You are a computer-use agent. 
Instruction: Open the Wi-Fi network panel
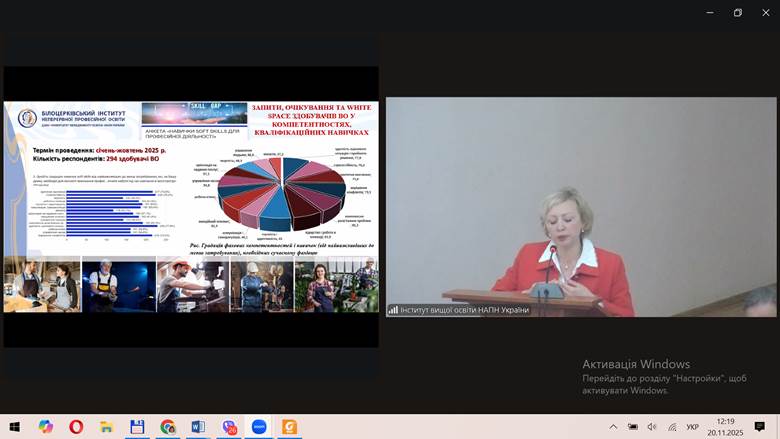(669, 427)
